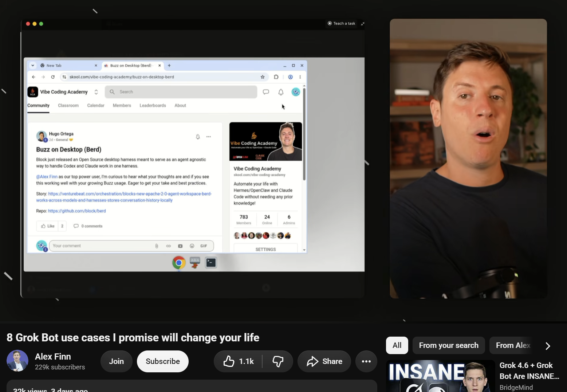This screenshot has width=567, height=392.
Task: Open the terminal app from the dock
Action: [x=211, y=262]
